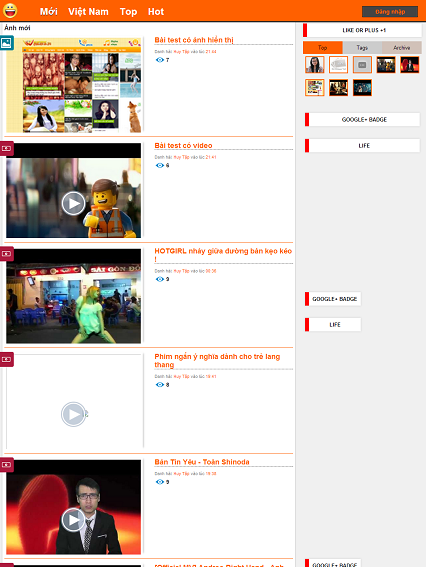Click the video-type icon beside 'Phim ngắn ý nghĩa'
The height and width of the screenshot is (567, 426).
click(x=7, y=359)
